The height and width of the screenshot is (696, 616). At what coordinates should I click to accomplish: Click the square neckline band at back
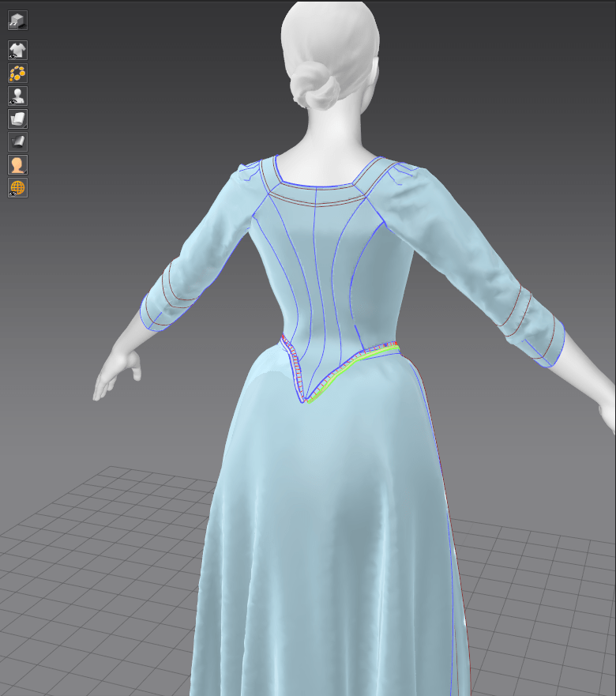316,188
